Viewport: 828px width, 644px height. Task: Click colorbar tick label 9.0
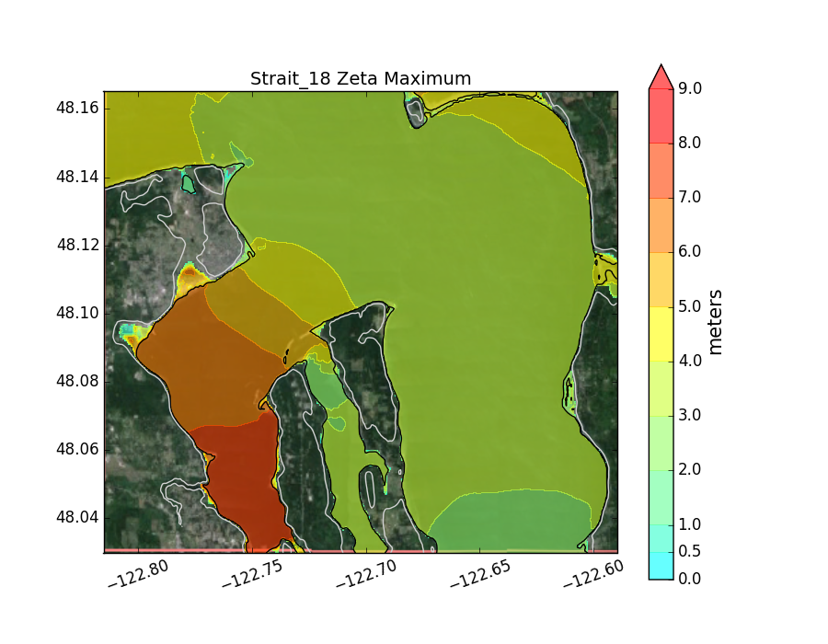690,88
